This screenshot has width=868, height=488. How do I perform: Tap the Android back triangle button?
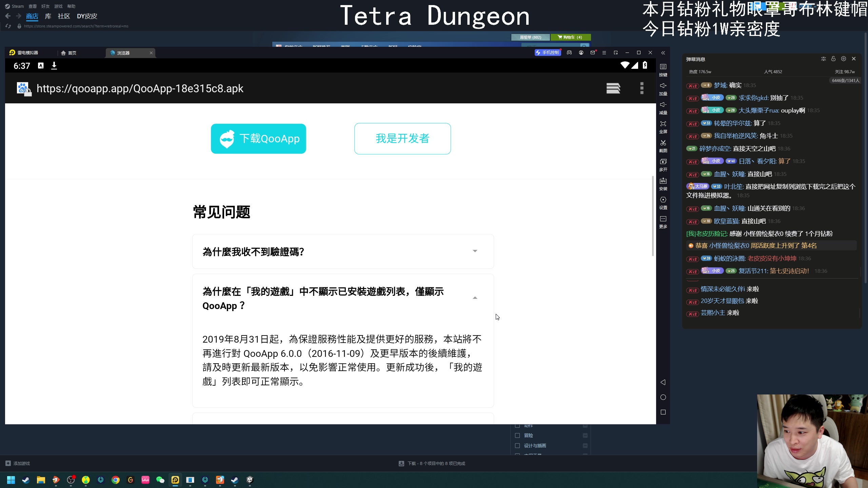[x=663, y=382]
